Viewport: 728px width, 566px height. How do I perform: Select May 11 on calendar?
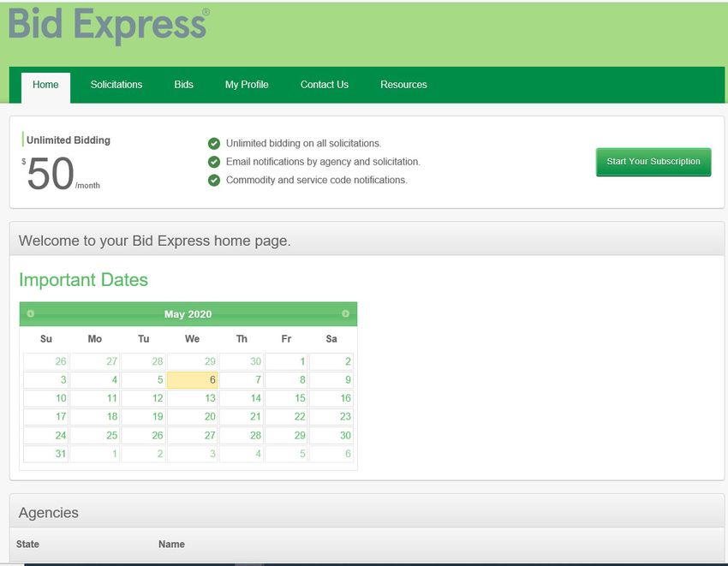pos(95,398)
